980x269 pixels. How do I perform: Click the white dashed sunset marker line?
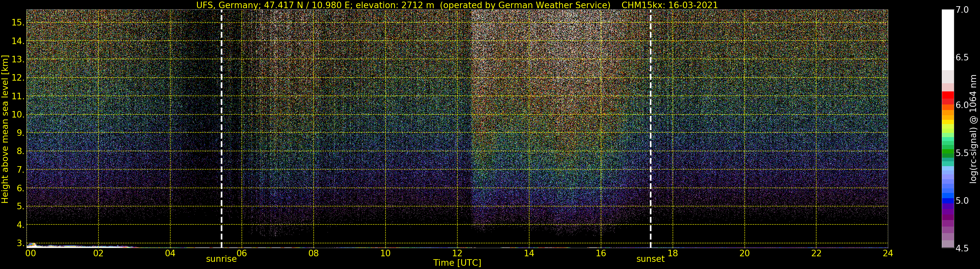651,129
